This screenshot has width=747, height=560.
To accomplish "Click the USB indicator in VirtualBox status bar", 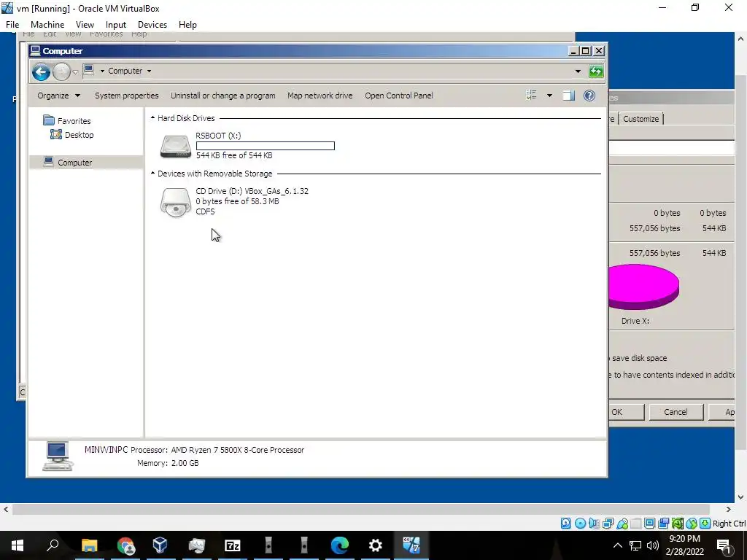I will coord(622,524).
